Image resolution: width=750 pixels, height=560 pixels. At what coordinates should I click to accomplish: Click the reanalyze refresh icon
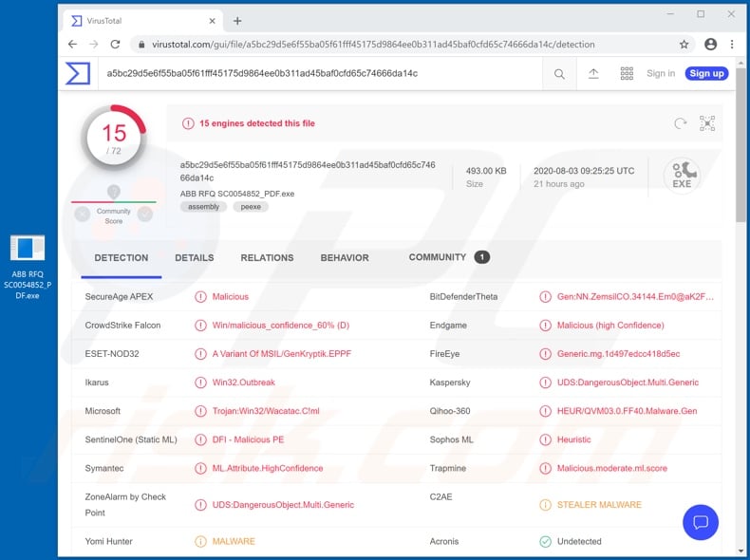[x=680, y=123]
